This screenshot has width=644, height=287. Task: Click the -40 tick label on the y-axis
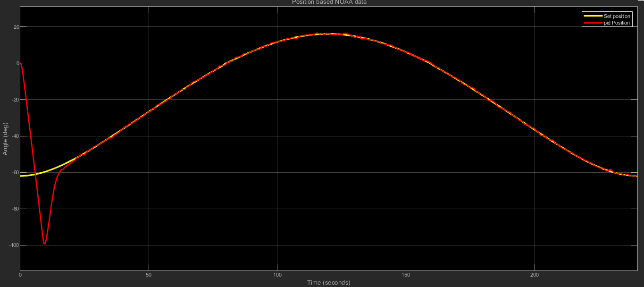[x=15, y=136]
